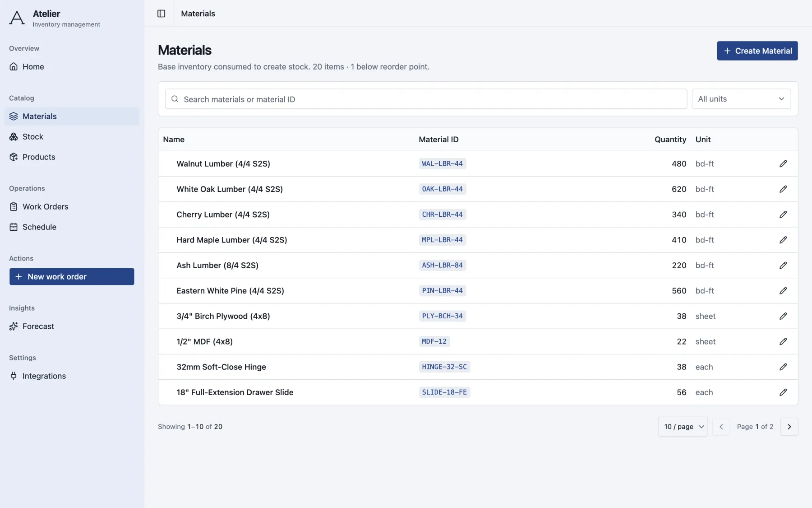Select Hard Maple Lumber (4/4 S2S) name
The height and width of the screenshot is (508, 812).
coord(232,240)
